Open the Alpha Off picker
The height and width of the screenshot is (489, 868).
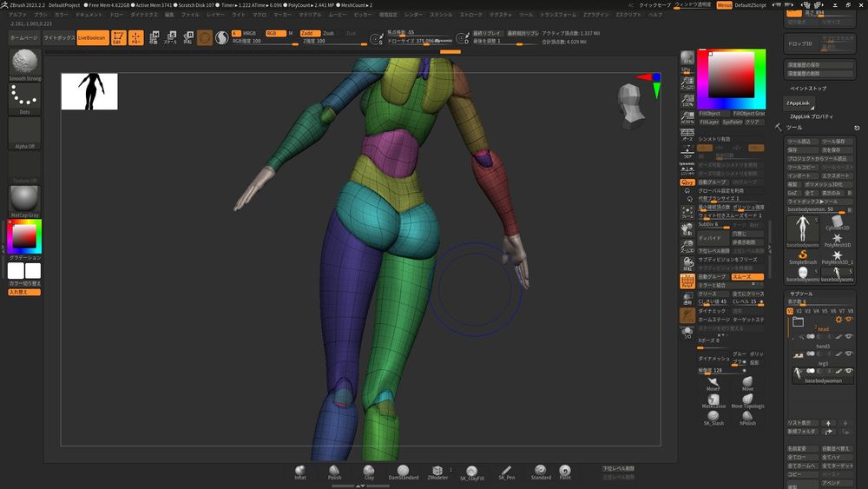click(25, 134)
